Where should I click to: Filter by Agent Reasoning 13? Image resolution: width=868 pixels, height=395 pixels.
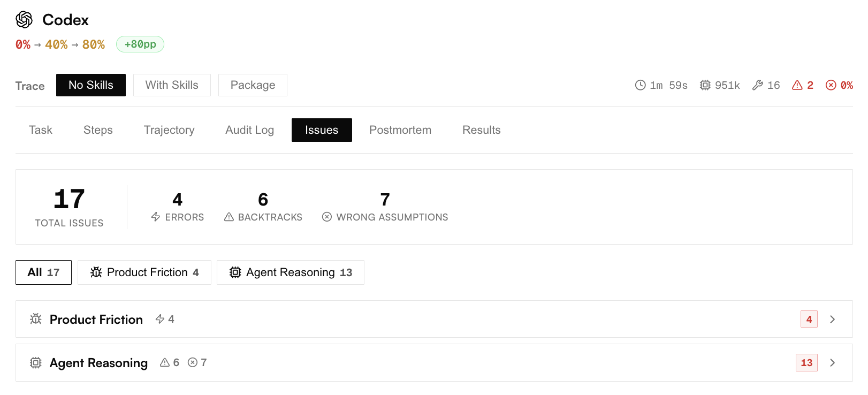(291, 272)
